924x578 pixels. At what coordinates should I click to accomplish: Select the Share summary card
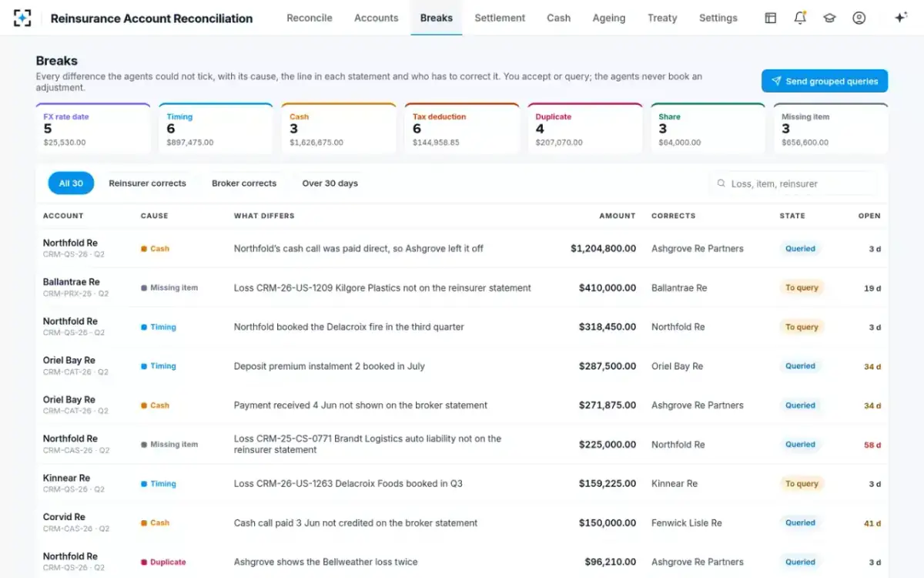708,129
